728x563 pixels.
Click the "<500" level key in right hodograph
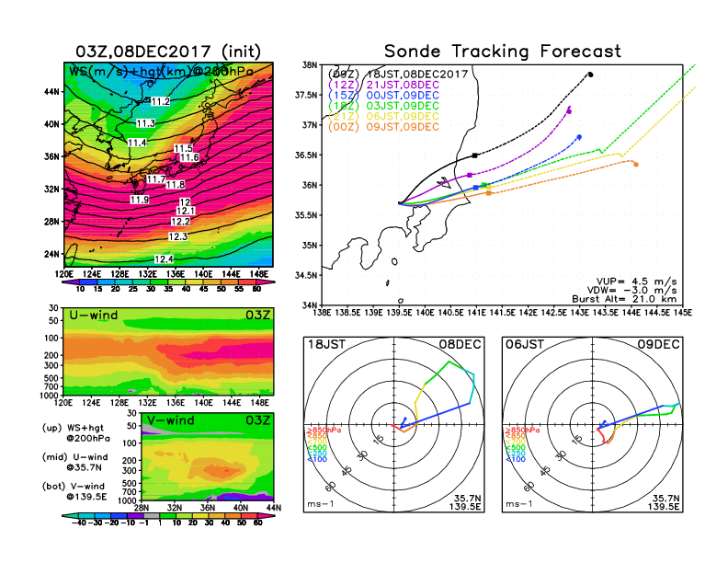click(x=515, y=447)
